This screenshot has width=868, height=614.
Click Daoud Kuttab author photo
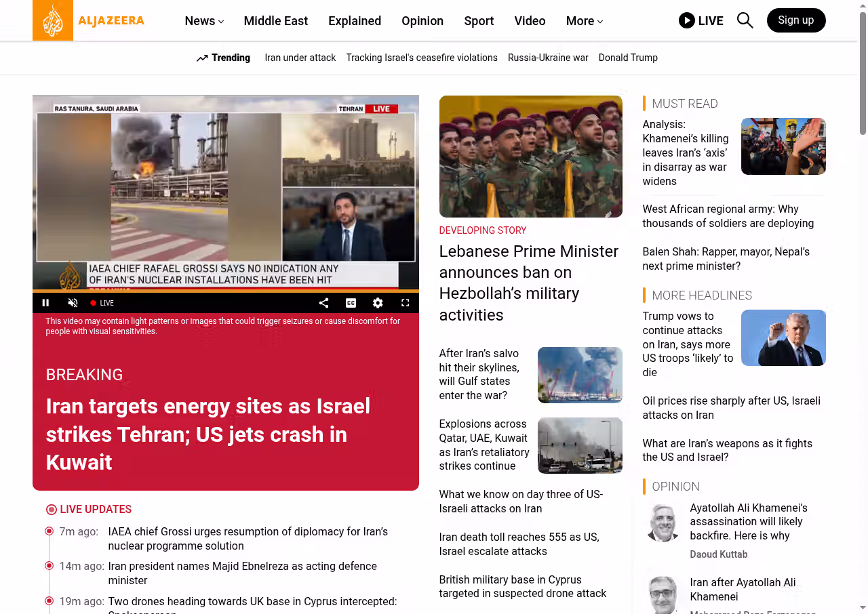663,523
